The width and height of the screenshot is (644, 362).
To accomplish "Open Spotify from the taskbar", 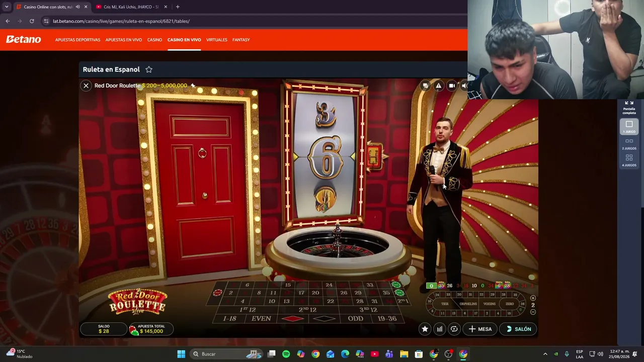I will (286, 354).
